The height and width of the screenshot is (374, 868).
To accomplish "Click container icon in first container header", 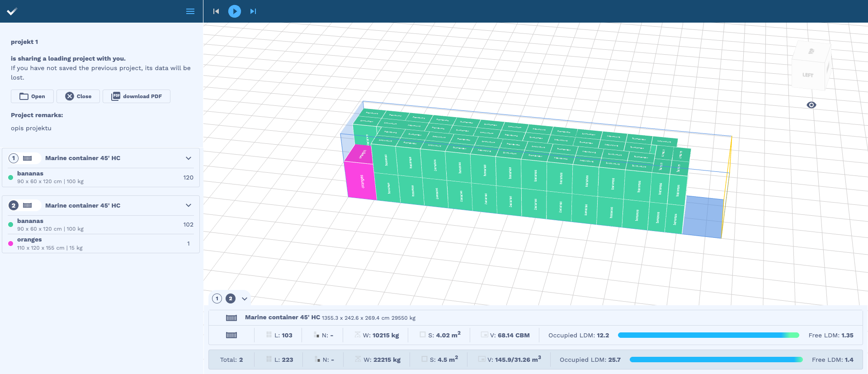I will coord(28,158).
